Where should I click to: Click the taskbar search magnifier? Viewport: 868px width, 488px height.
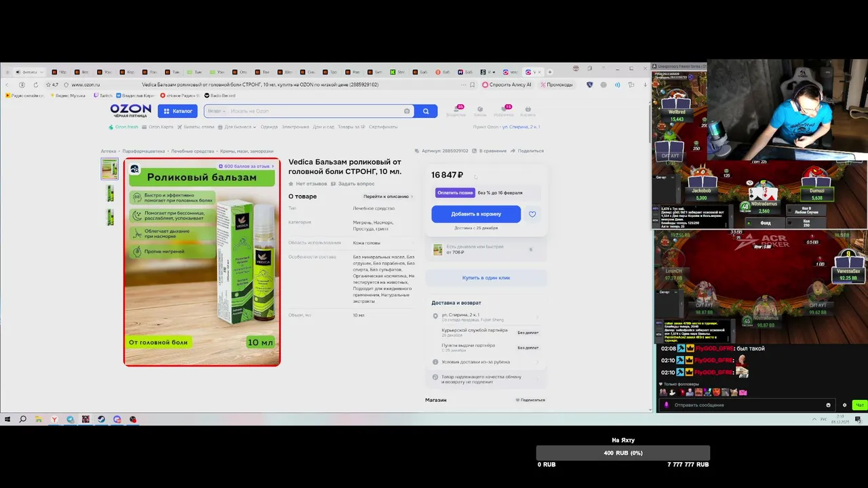[x=22, y=420]
